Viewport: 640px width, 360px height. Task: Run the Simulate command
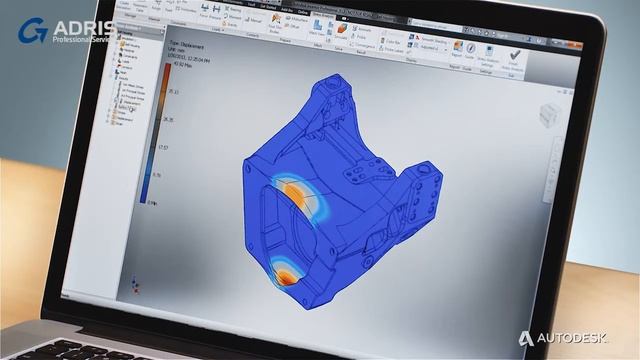click(x=341, y=32)
